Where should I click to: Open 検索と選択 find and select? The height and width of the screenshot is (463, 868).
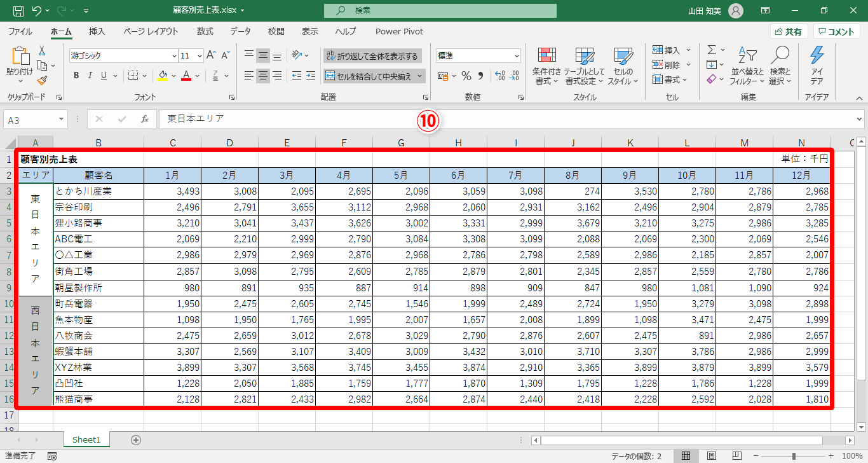(780, 66)
